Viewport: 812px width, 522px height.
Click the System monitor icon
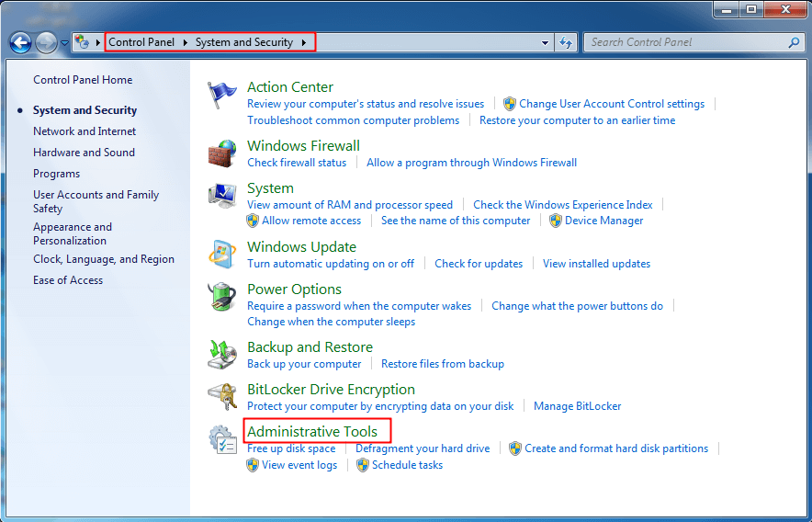click(x=222, y=196)
